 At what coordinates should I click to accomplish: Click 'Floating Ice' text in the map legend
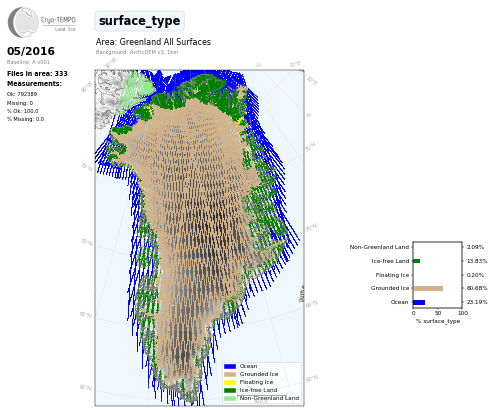click(x=256, y=382)
